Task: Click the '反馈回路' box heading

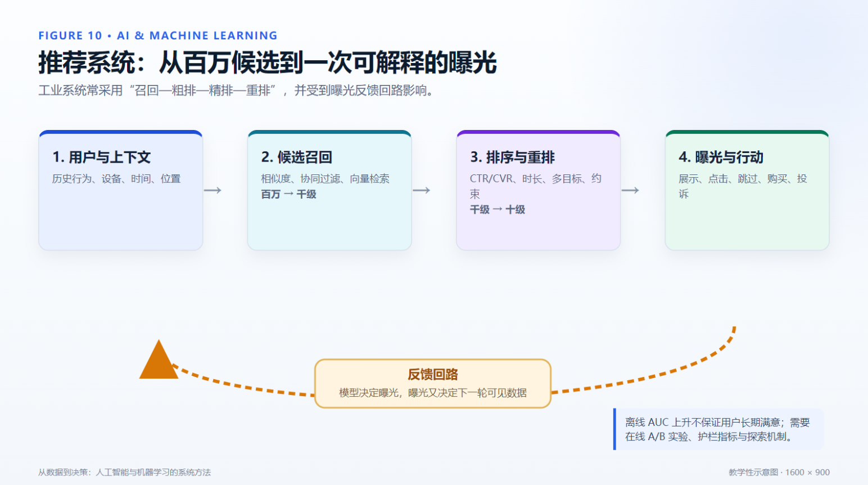Action: (x=433, y=374)
